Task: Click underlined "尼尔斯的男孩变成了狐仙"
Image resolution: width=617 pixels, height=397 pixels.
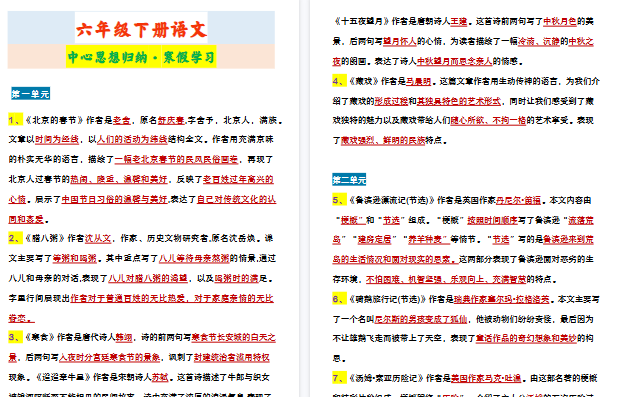Action: [421, 319]
